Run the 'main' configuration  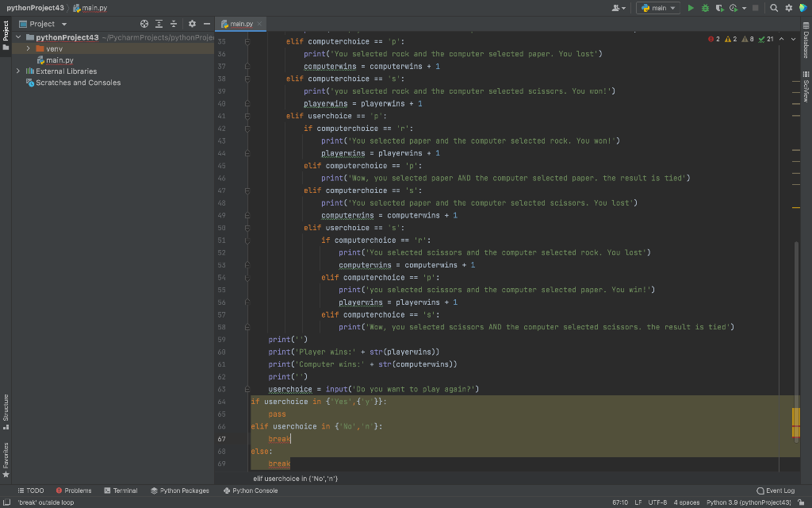(691, 7)
